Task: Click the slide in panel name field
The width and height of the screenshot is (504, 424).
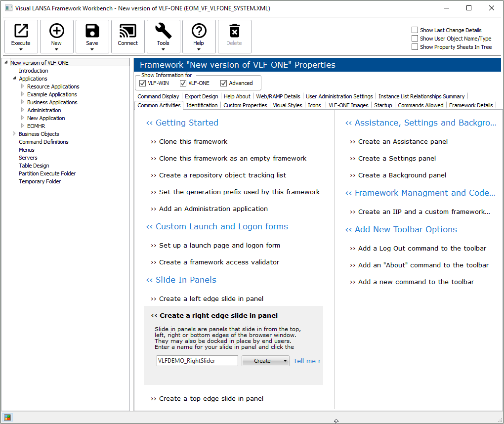Action: point(197,361)
